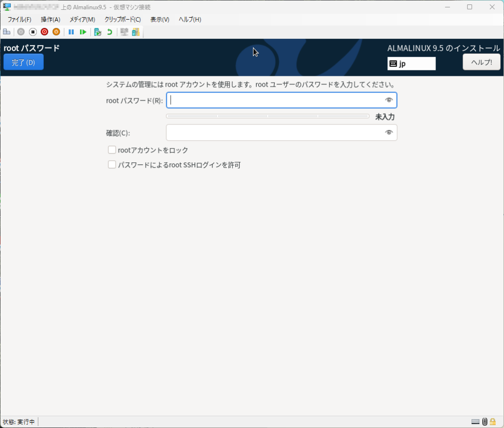
Task: Click the 完了 (D) button
Action: [x=24, y=62]
